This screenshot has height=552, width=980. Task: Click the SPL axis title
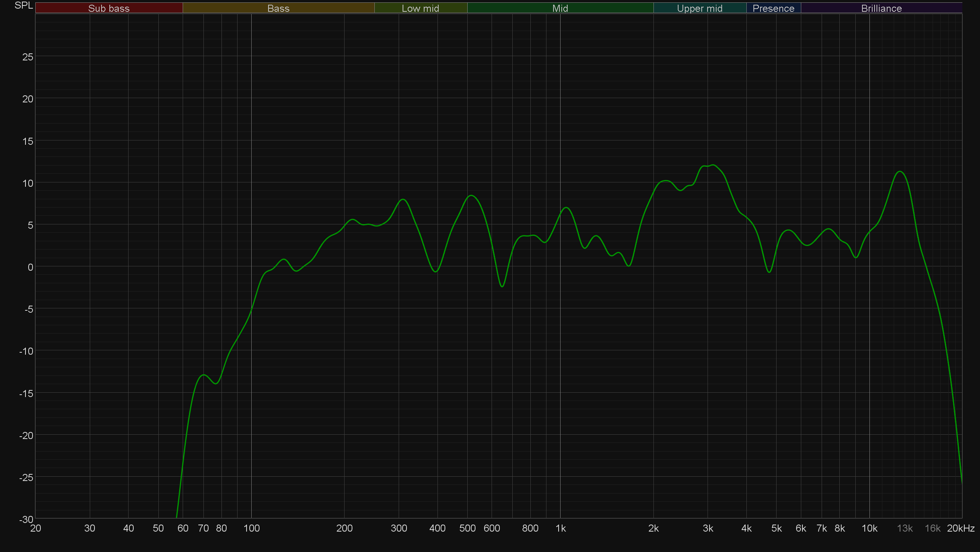coord(24,5)
